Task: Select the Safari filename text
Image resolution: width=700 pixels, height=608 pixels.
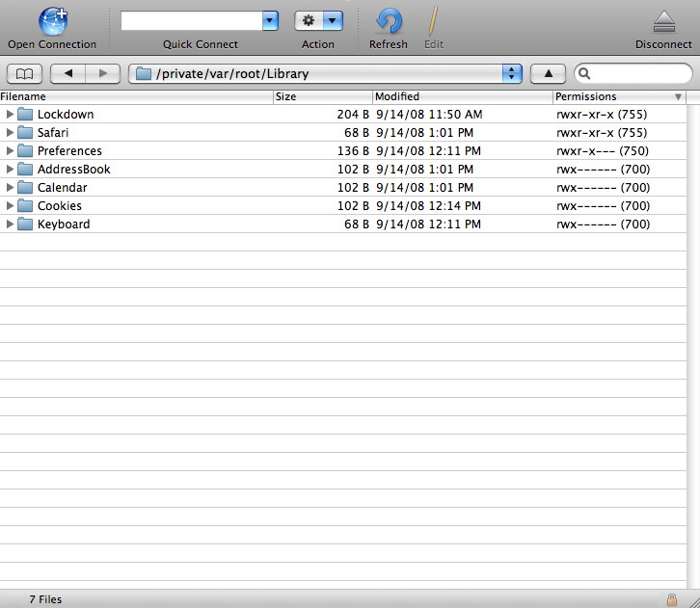Action: [53, 132]
